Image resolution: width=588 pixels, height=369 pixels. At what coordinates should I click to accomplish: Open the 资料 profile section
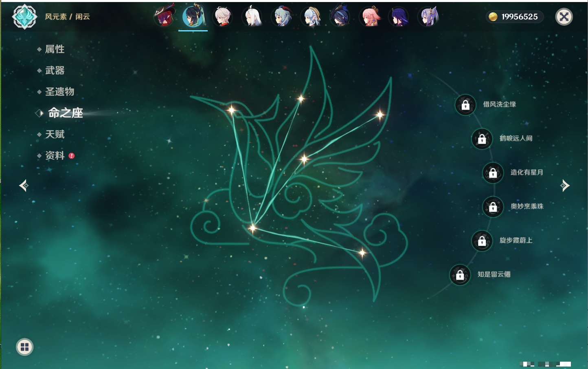tap(55, 155)
